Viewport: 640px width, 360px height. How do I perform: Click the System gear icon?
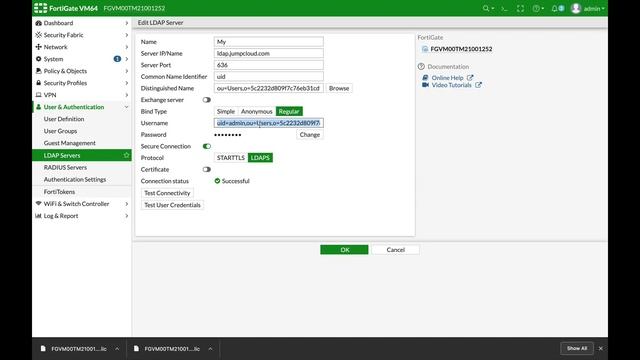(38, 59)
